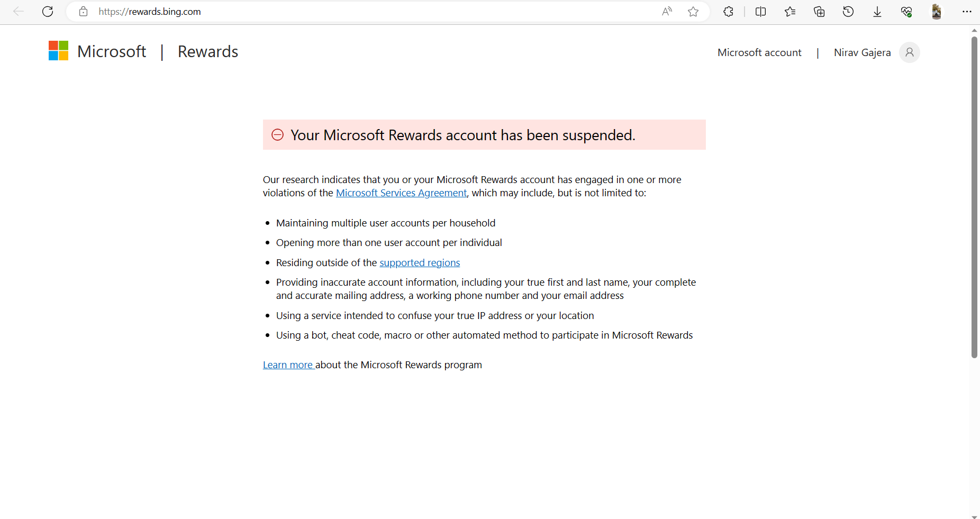The width and height of the screenshot is (980, 519).
Task: Open Browser essentials heart icon
Action: pyautogui.click(x=906, y=12)
